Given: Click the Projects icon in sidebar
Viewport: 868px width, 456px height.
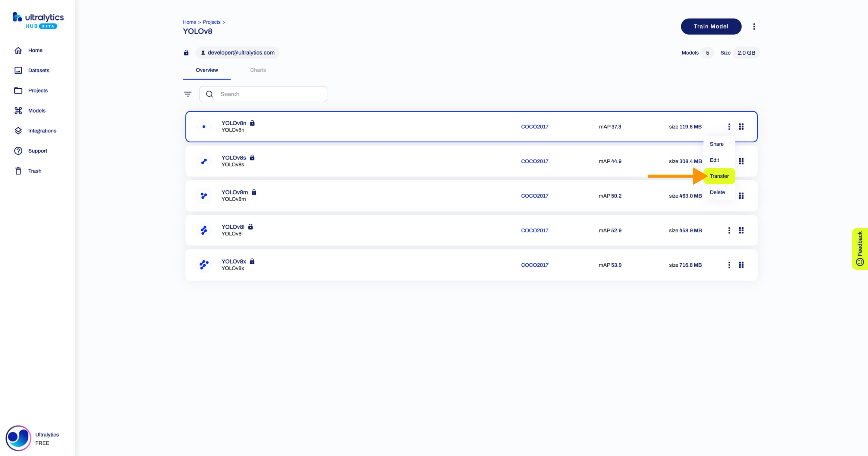Looking at the screenshot, I should pyautogui.click(x=18, y=90).
